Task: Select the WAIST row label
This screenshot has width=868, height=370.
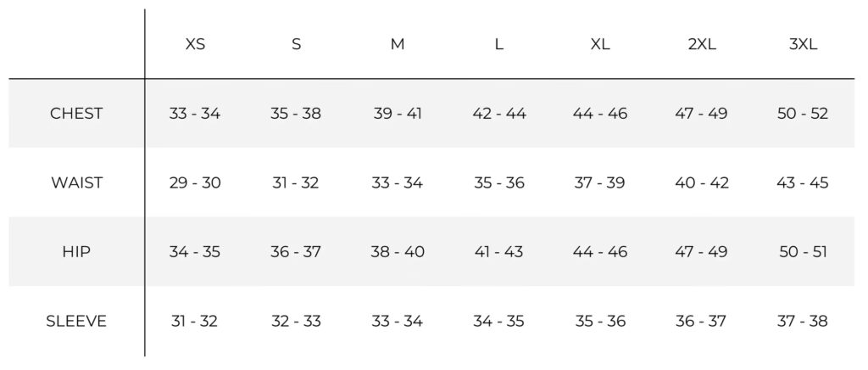Action: click(x=76, y=183)
